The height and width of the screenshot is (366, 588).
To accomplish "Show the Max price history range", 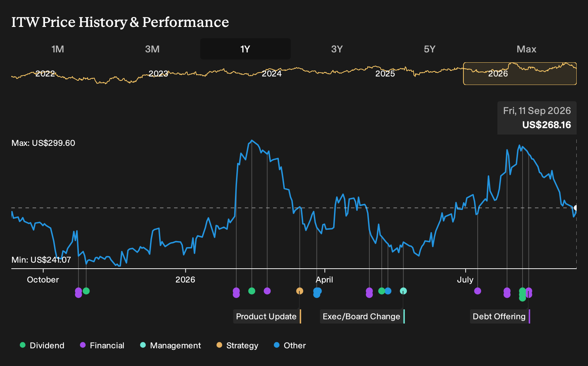I will point(526,49).
